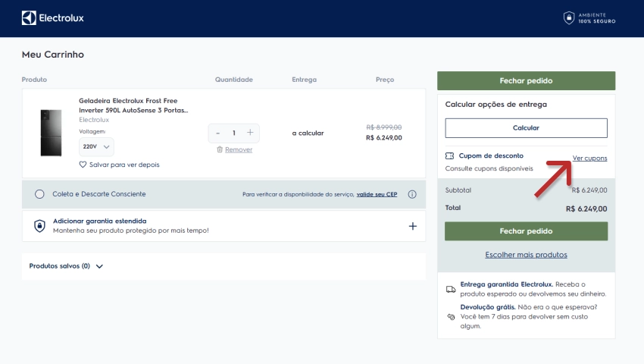This screenshot has height=364, width=644.
Task: Click the 'Entrega garantida Electrolux.' text
Action: [x=507, y=284]
